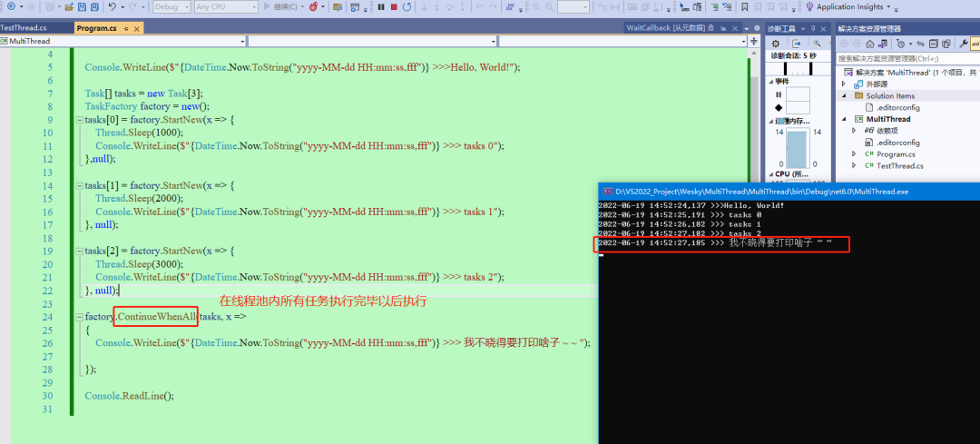Open the MultiThread project scope dropdown
This screenshot has width=980, height=444.
pyautogui.click(x=123, y=41)
